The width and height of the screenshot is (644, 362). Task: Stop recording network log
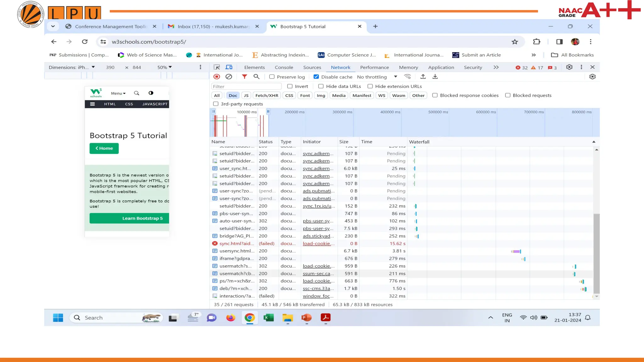pyautogui.click(x=217, y=77)
